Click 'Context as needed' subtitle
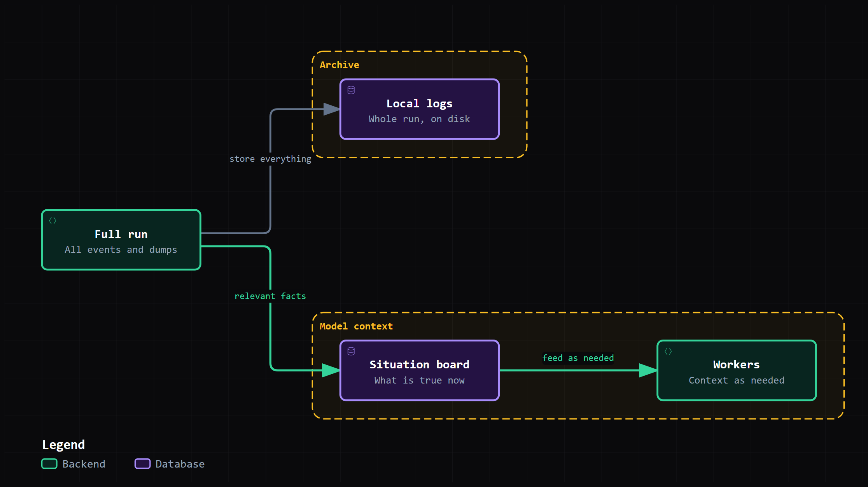The image size is (868, 487). (736, 380)
